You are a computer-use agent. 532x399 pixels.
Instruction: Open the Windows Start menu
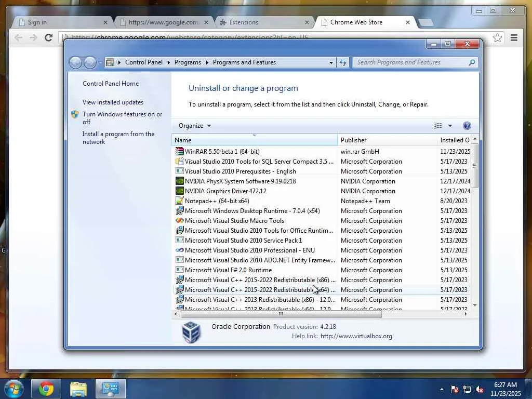pos(13,389)
